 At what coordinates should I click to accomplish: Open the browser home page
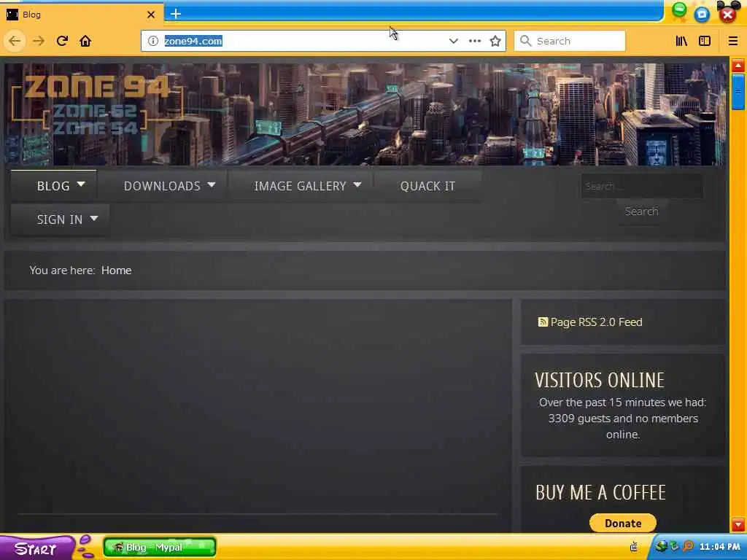[85, 41]
